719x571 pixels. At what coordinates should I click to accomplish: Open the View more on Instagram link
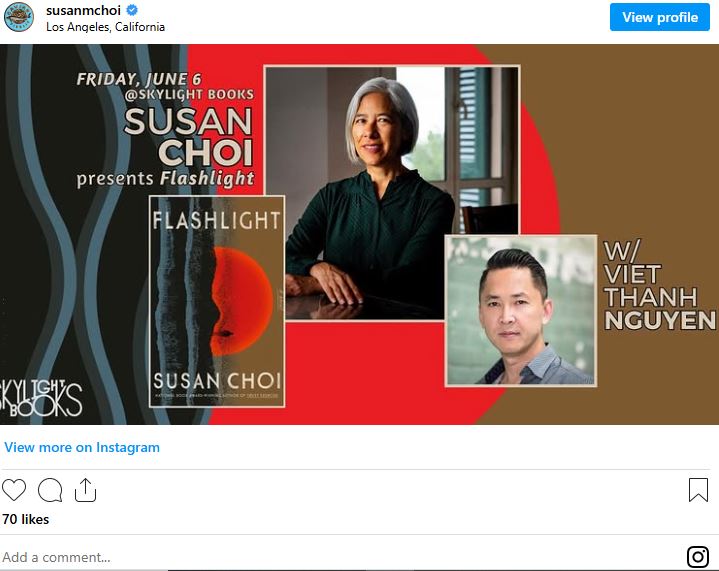82,447
